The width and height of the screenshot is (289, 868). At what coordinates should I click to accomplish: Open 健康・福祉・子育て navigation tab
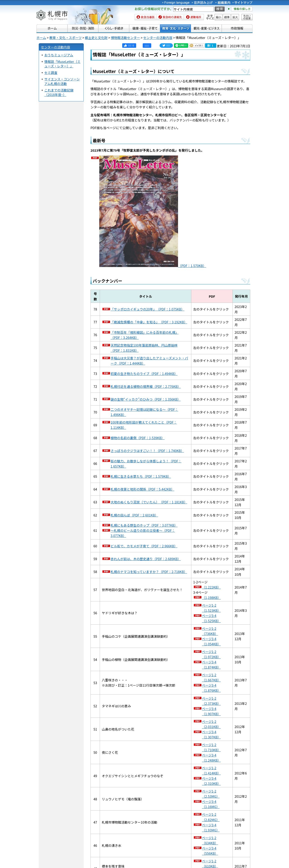145,29
